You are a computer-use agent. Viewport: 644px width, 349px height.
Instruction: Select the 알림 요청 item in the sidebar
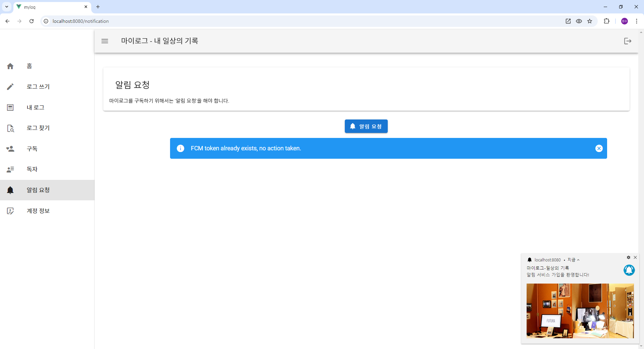point(10,190)
